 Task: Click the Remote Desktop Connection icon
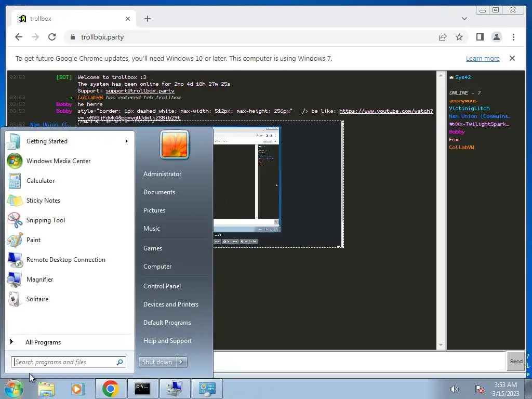pyautogui.click(x=15, y=260)
